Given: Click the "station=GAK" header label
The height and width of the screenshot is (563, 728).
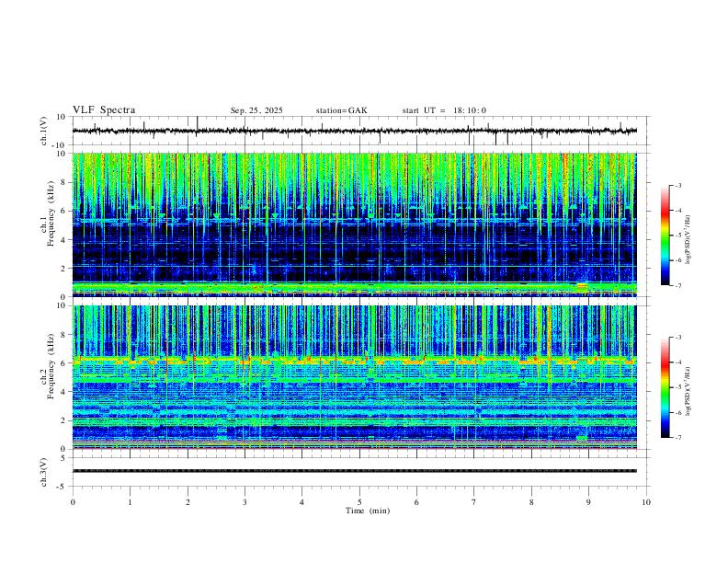Looking at the screenshot, I should coord(342,110).
